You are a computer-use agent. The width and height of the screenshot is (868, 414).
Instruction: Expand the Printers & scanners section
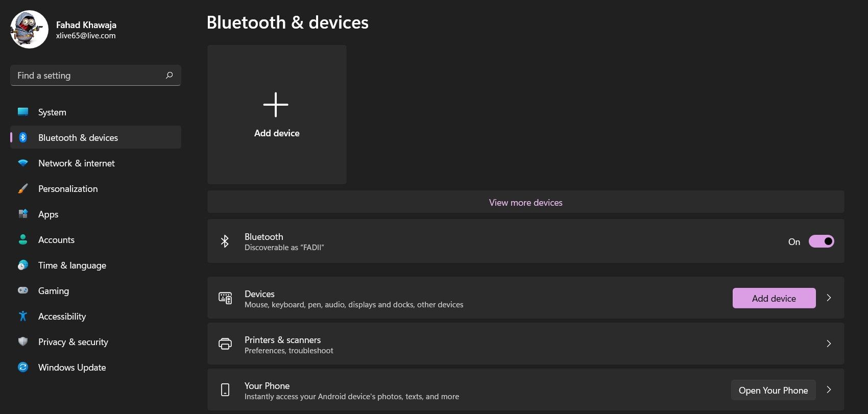(x=829, y=344)
